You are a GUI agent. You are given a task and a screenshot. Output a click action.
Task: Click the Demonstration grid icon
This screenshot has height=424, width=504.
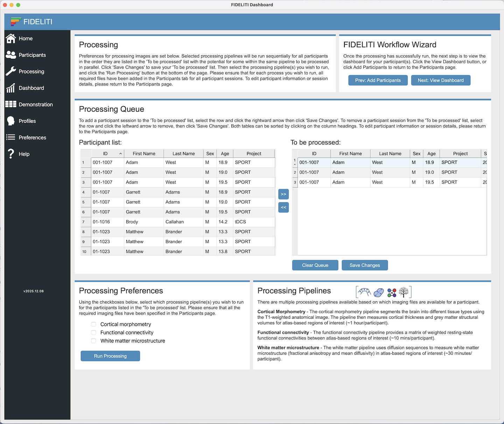coord(11,104)
